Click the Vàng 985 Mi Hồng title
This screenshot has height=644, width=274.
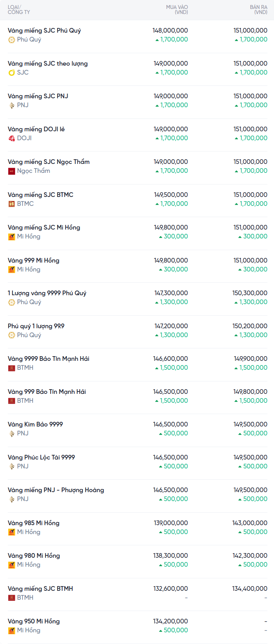point(33,523)
